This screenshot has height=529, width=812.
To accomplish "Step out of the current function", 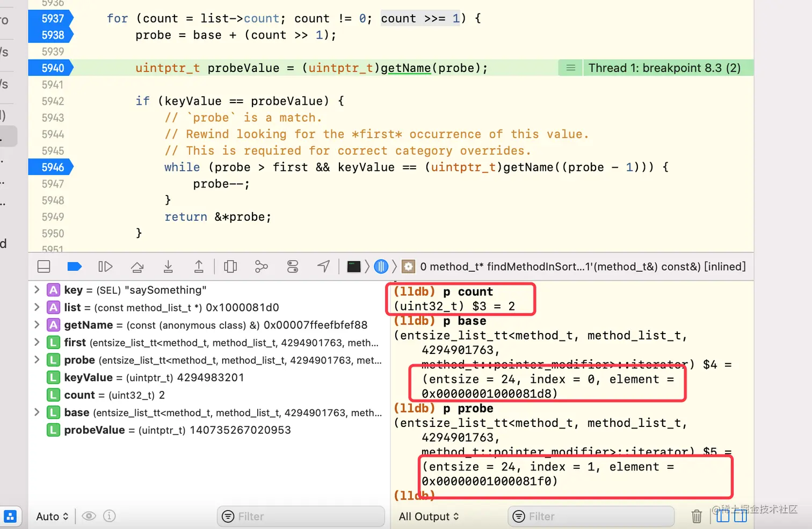I will [x=199, y=266].
